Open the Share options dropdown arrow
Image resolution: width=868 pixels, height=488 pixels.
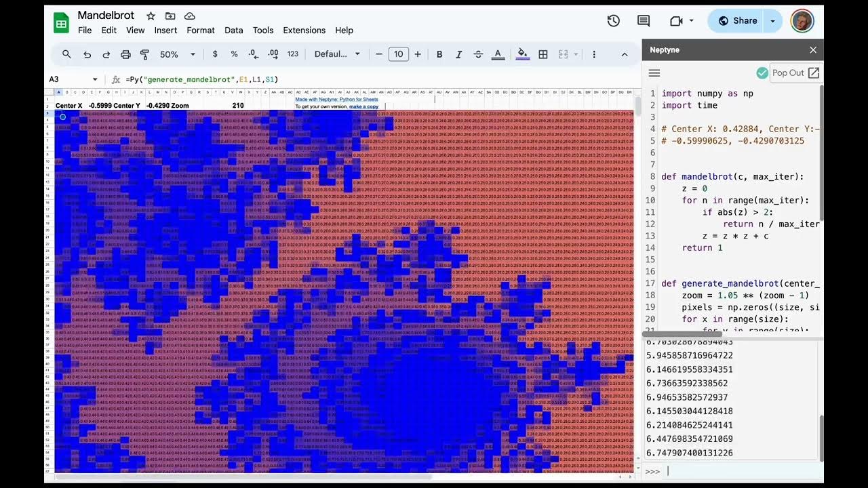[772, 21]
